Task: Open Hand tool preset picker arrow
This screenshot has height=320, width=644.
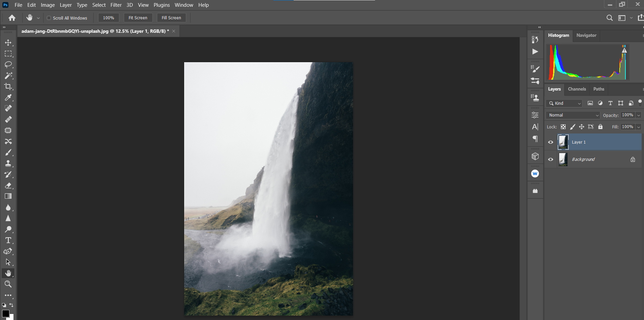Action: click(x=38, y=18)
